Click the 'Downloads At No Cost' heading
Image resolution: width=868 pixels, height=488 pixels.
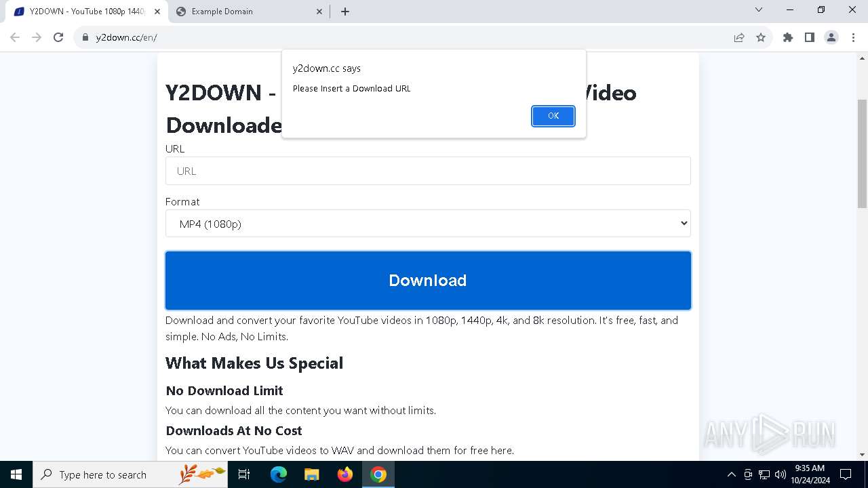click(x=234, y=430)
